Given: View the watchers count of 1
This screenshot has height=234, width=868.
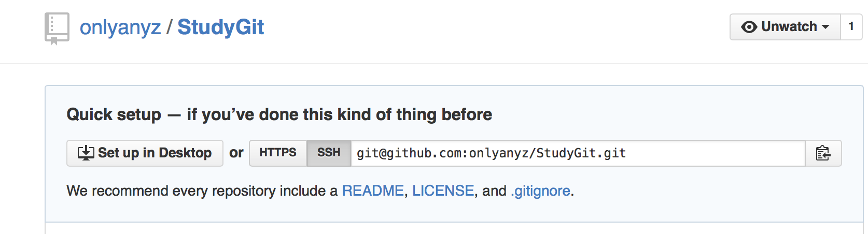Looking at the screenshot, I should tap(851, 27).
